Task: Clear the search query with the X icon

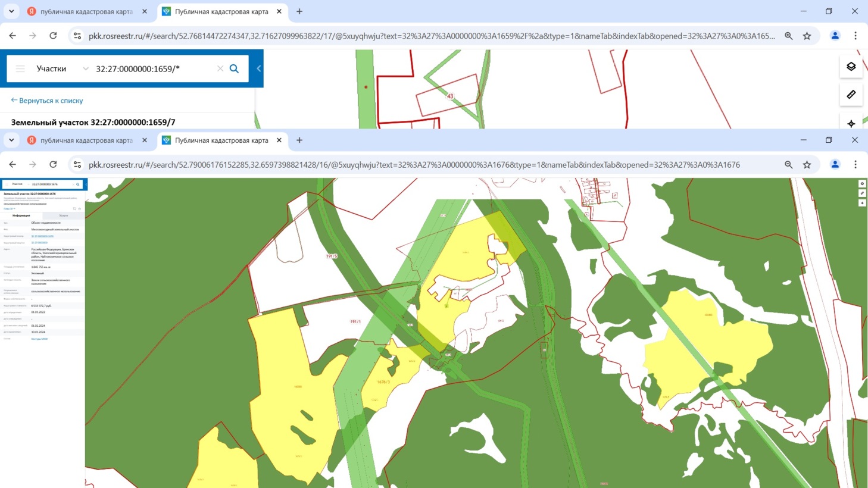Action: (220, 68)
